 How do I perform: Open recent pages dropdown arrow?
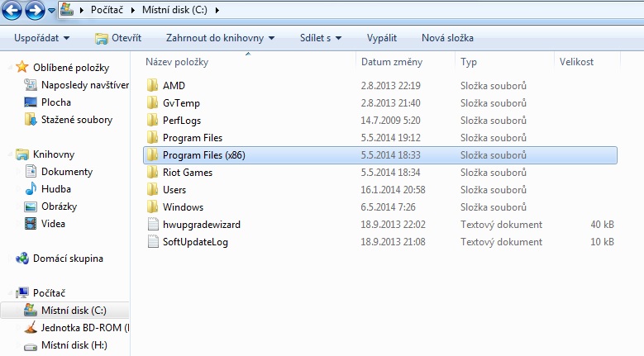[52, 11]
